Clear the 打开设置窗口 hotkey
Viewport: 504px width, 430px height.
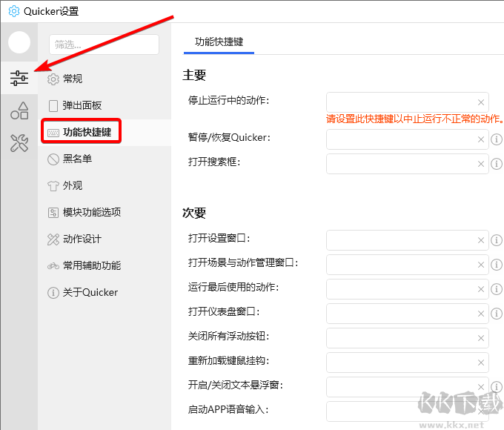click(x=481, y=240)
